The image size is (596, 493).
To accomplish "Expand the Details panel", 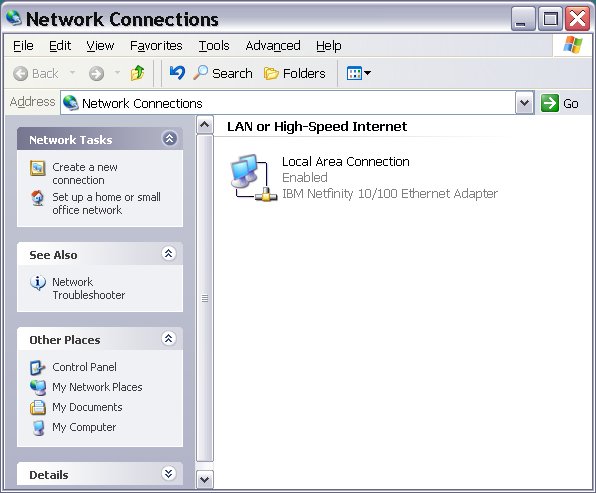I will click(169, 473).
